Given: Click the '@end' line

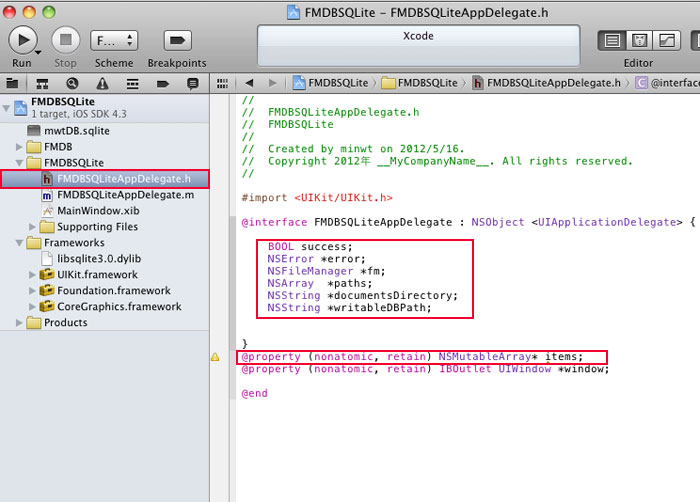Looking at the screenshot, I should point(254,393).
